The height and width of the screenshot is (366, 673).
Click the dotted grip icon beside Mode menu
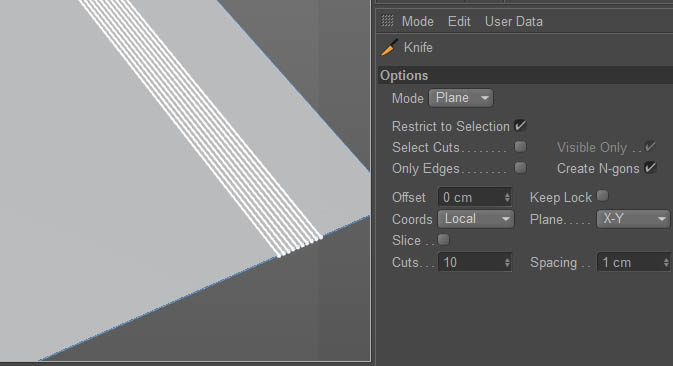click(x=387, y=21)
